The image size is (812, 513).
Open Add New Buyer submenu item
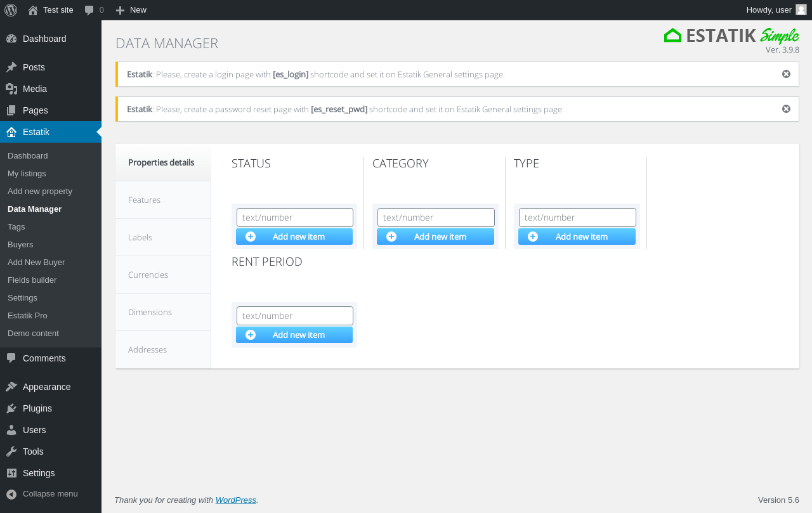coord(51,263)
